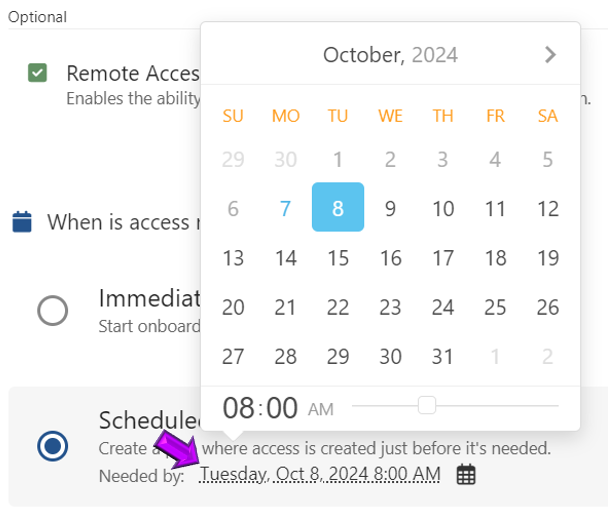Click the next month chevron arrow
Viewport: 613px width, 511px height.
(x=550, y=55)
